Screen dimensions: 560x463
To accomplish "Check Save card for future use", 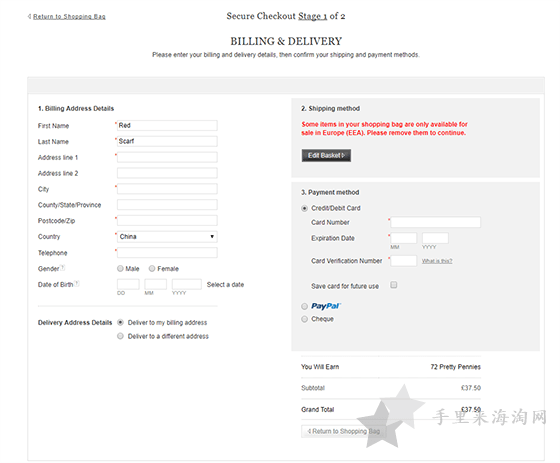I will [x=394, y=285].
